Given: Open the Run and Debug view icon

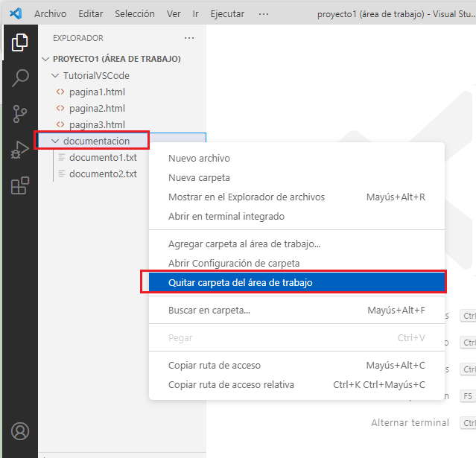Looking at the screenshot, I should pos(19,150).
